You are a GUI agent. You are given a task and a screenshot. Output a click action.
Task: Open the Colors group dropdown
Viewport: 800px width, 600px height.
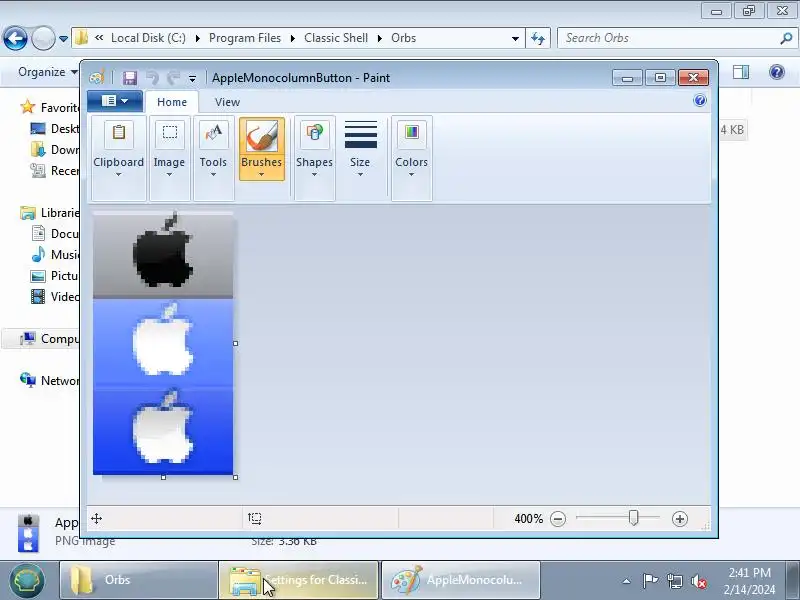coord(411,157)
